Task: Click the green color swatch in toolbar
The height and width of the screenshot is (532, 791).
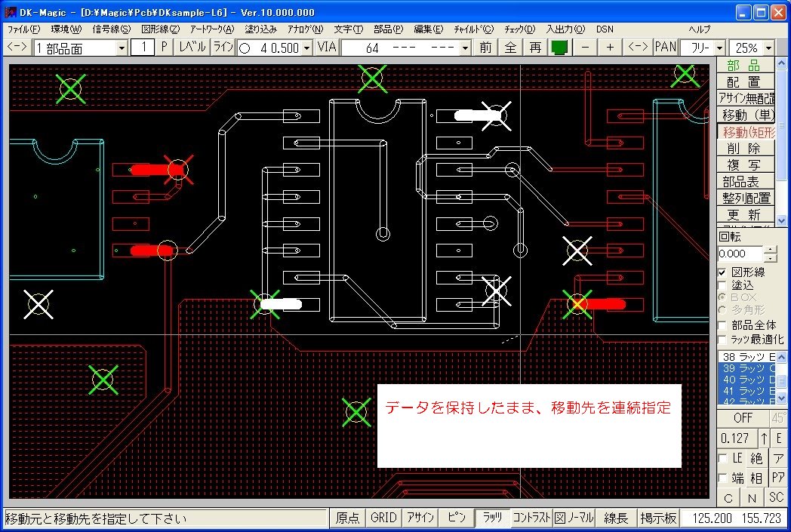Action: (560, 48)
